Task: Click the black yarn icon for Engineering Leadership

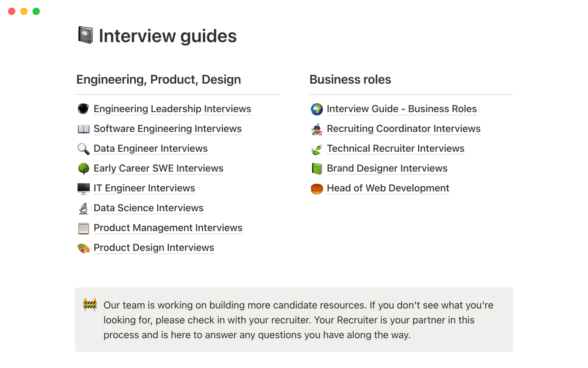Action: click(83, 109)
